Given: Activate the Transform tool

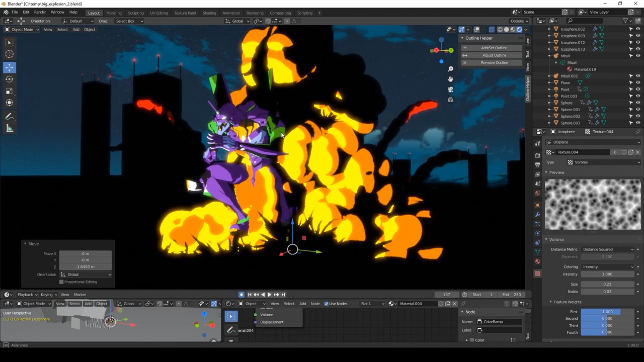Looking at the screenshot, I should [10, 103].
